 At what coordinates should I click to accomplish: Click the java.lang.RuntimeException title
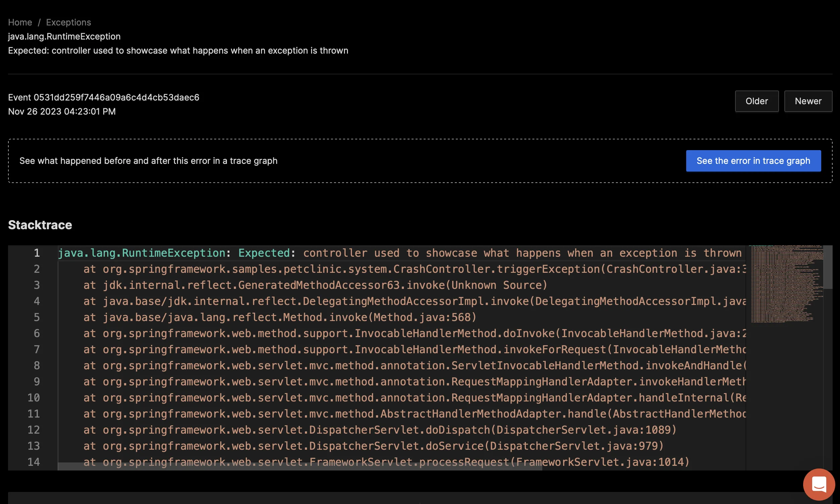64,37
